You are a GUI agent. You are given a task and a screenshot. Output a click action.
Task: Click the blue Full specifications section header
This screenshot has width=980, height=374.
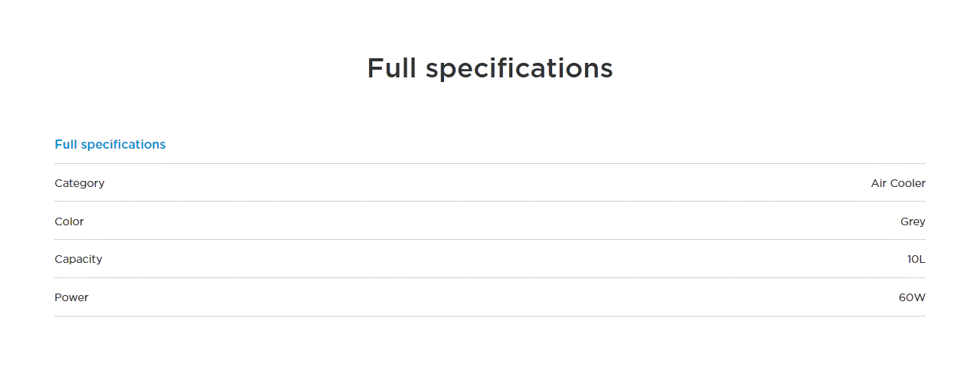(109, 144)
